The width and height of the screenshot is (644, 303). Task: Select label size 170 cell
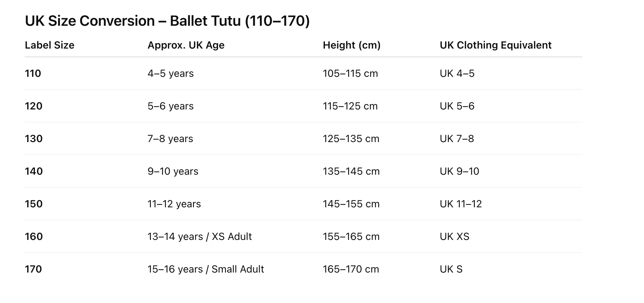tap(33, 269)
